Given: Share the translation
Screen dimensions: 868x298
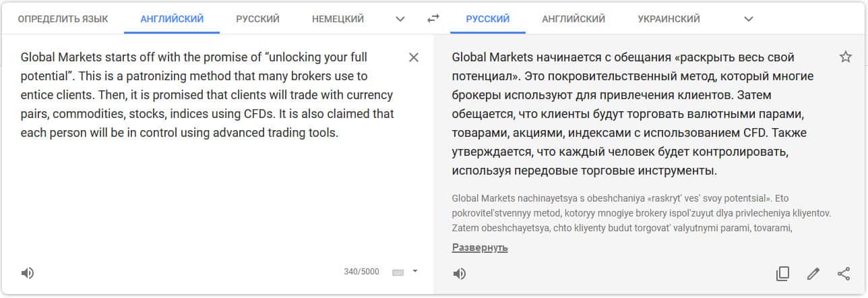Looking at the screenshot, I should pyautogui.click(x=844, y=273).
